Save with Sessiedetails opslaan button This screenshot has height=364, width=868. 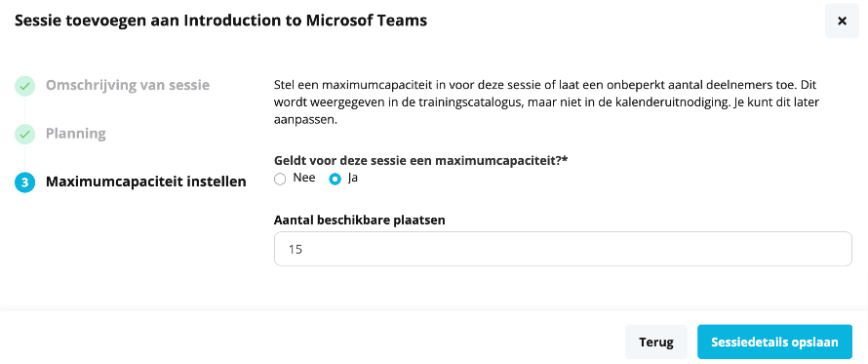pyautogui.click(x=774, y=342)
